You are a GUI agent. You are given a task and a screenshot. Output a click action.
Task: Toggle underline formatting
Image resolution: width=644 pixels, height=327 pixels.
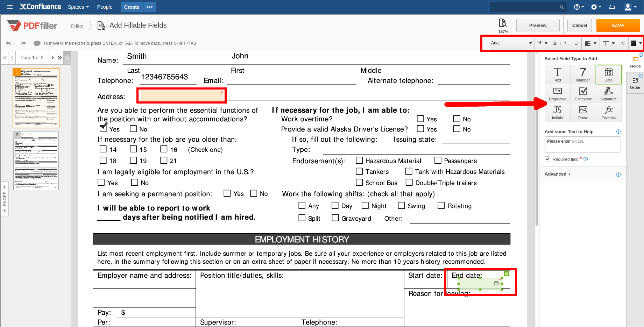(576, 43)
